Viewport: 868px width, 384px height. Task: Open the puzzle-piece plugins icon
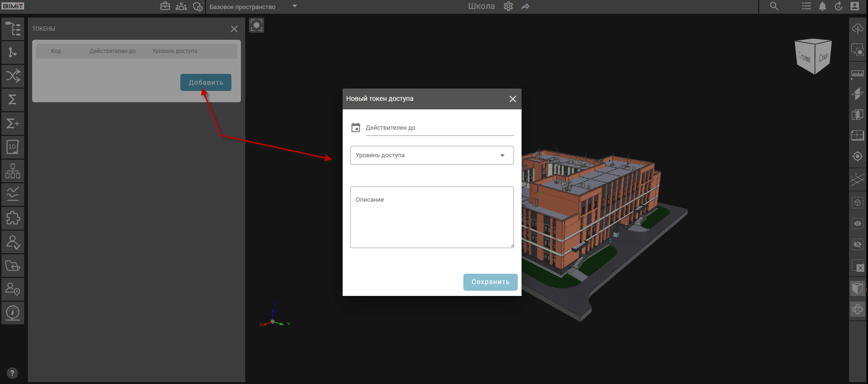(13, 218)
